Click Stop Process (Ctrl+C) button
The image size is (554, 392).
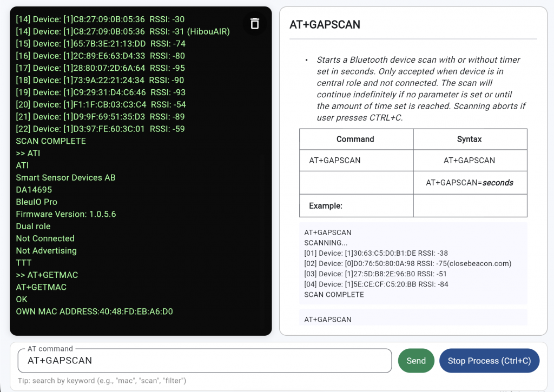[489, 361]
